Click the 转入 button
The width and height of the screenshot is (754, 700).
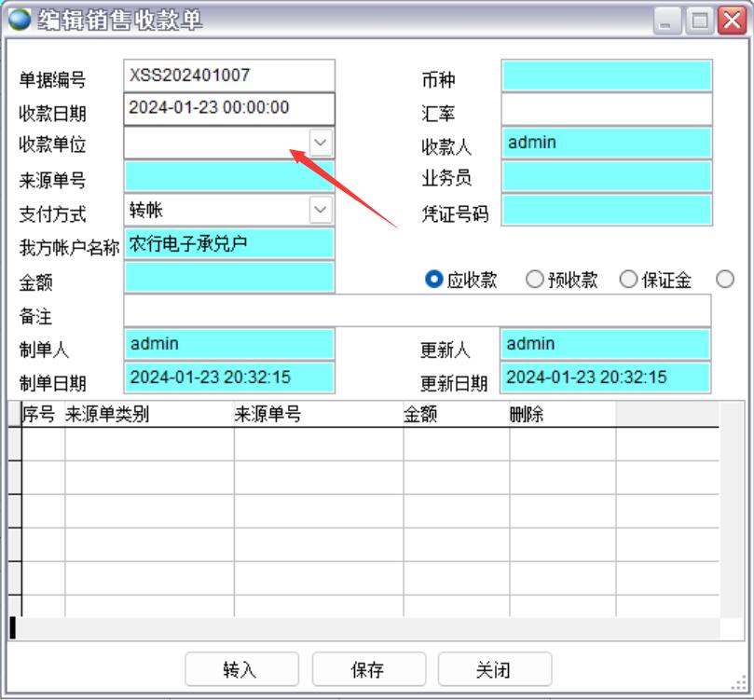click(x=241, y=669)
